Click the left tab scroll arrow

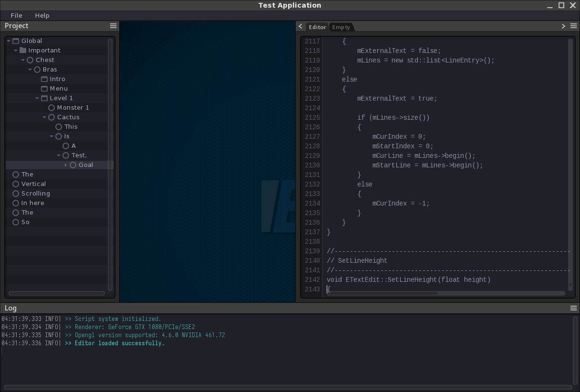[300, 26]
